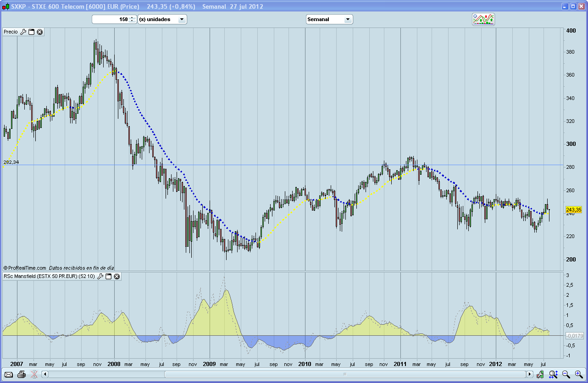
Task: Remove the Precio panel with X icon
Action: [40, 32]
